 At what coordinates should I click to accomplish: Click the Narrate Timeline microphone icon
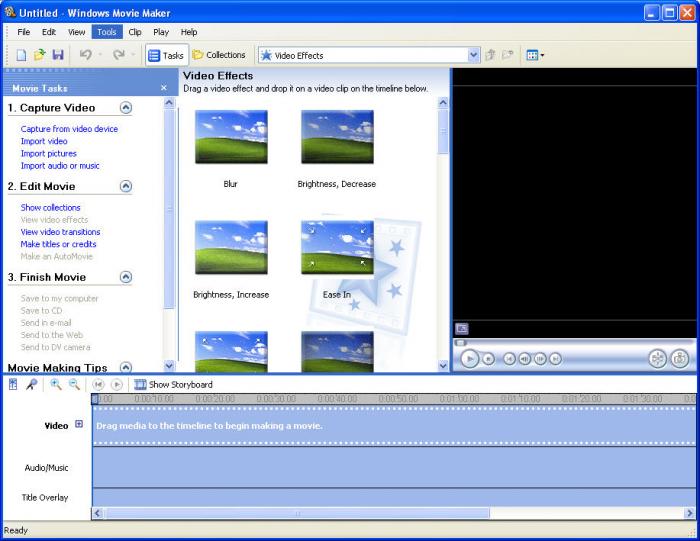coord(31,384)
